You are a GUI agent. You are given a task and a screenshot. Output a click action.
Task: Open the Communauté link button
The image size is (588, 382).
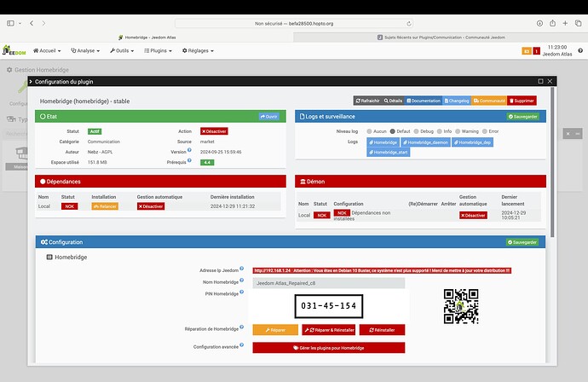489,101
